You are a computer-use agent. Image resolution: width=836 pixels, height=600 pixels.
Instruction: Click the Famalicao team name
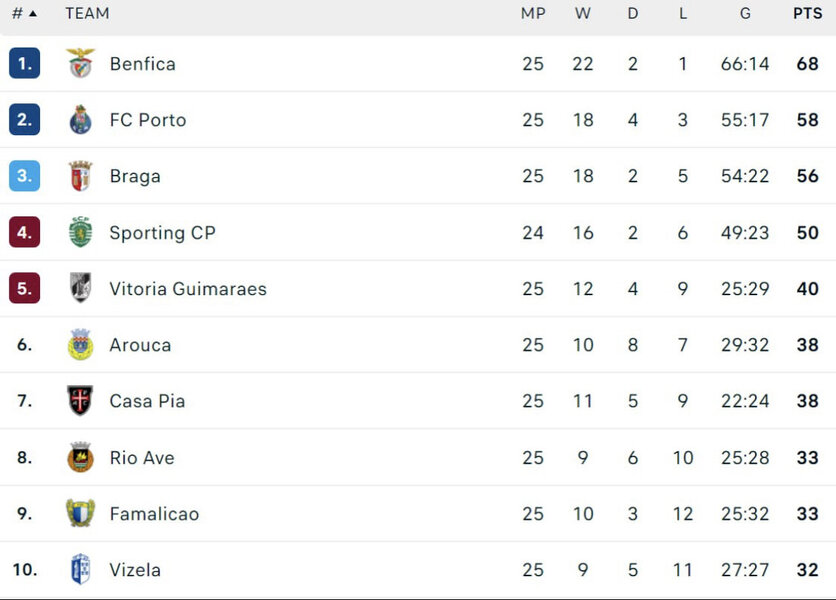coord(154,514)
